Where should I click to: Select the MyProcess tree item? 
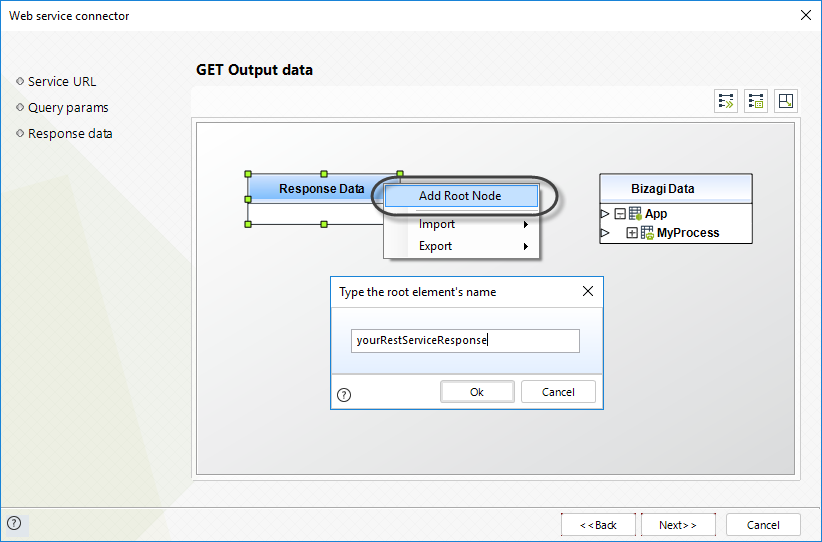[x=688, y=233]
